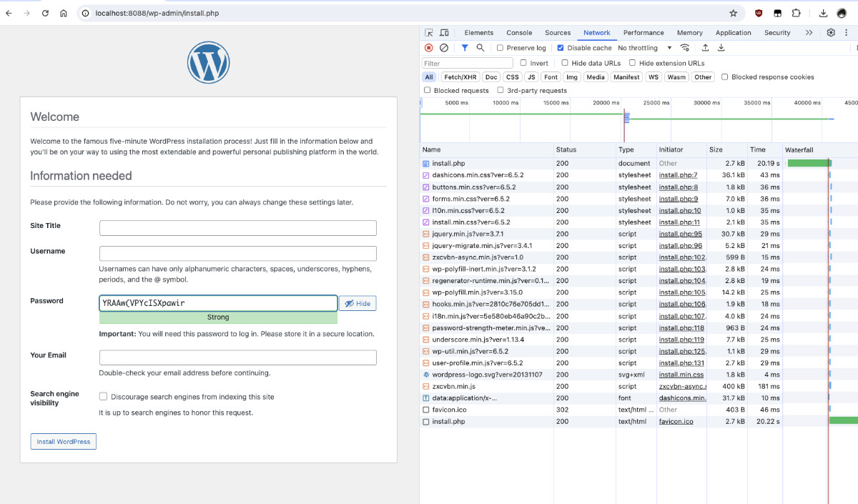Image resolution: width=858 pixels, height=504 pixels.
Task: Open the network search magnifier
Action: pyautogui.click(x=480, y=48)
